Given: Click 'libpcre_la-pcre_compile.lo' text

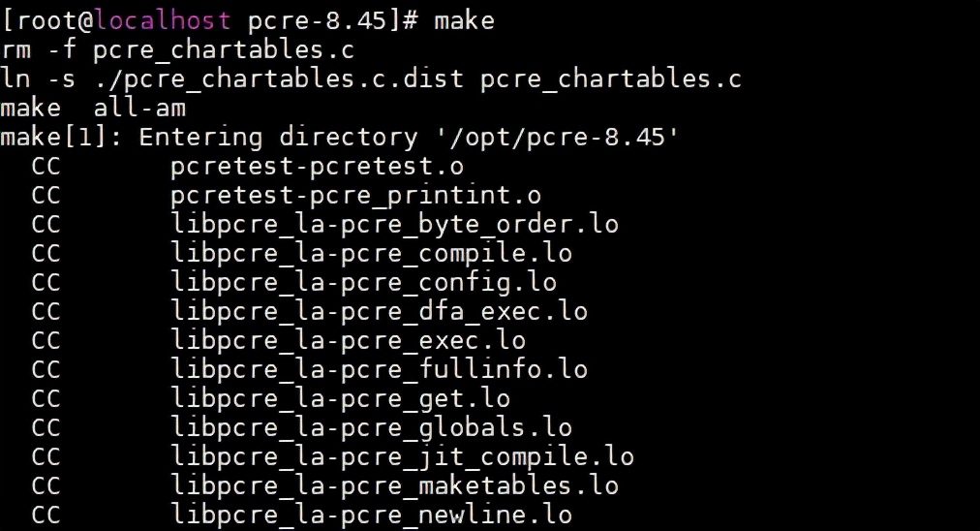Looking at the screenshot, I should point(371,253).
